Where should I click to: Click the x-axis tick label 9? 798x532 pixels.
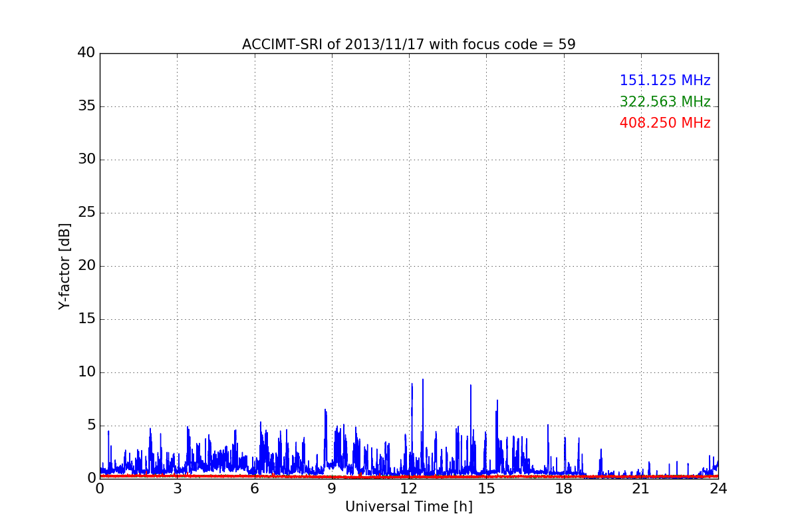click(x=332, y=489)
